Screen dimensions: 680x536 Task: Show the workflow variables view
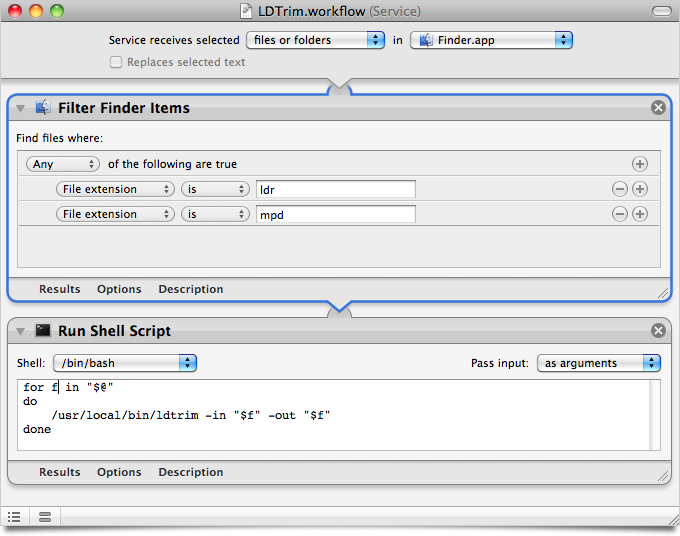click(x=45, y=516)
